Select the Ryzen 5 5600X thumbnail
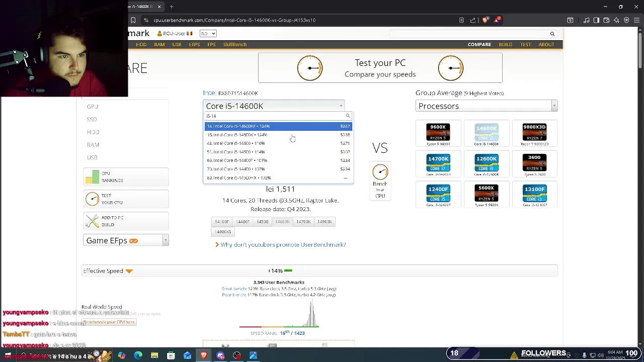The height and width of the screenshot is (362, 644). (487, 195)
